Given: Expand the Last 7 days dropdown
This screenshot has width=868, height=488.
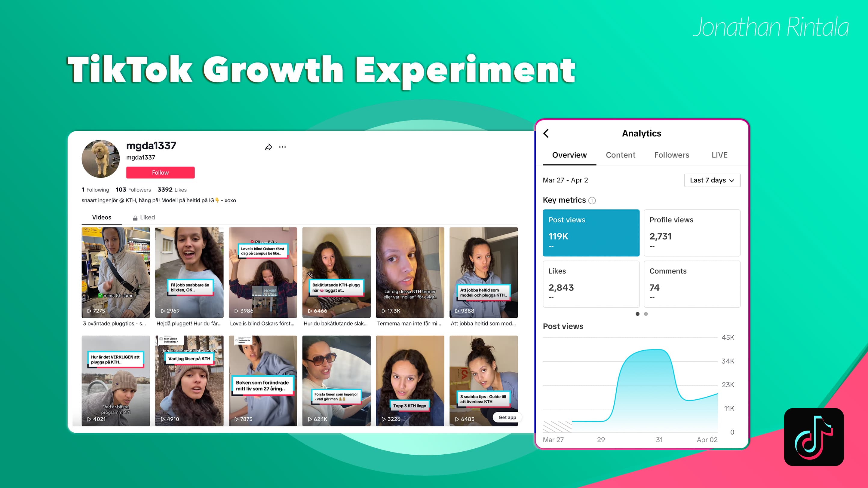Looking at the screenshot, I should click(712, 181).
